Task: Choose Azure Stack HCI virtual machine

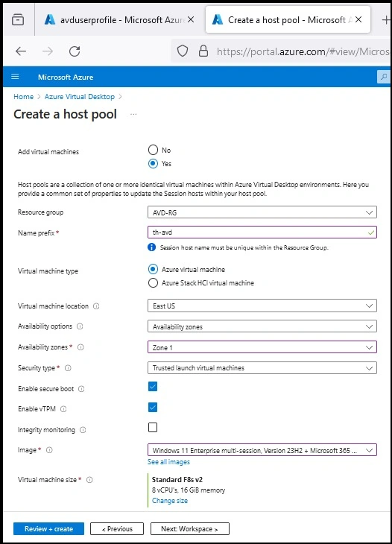Action: [x=153, y=282]
